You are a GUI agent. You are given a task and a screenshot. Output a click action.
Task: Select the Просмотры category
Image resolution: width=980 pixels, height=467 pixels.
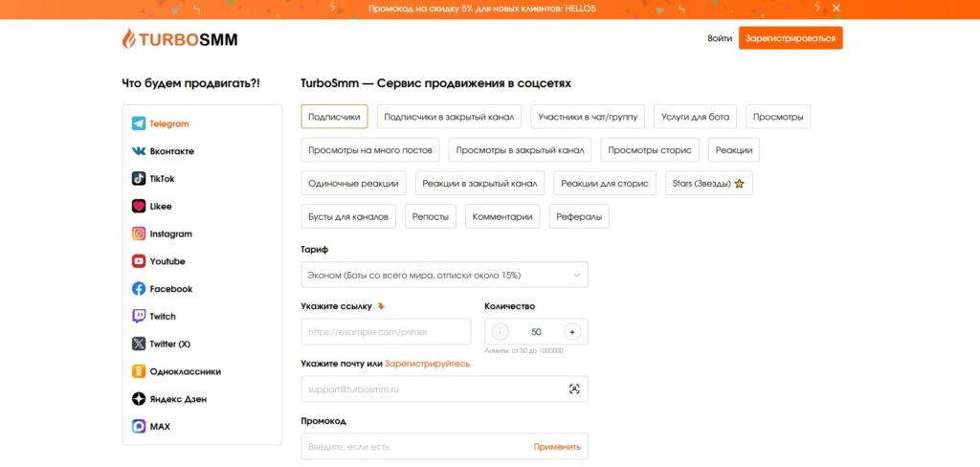click(778, 117)
